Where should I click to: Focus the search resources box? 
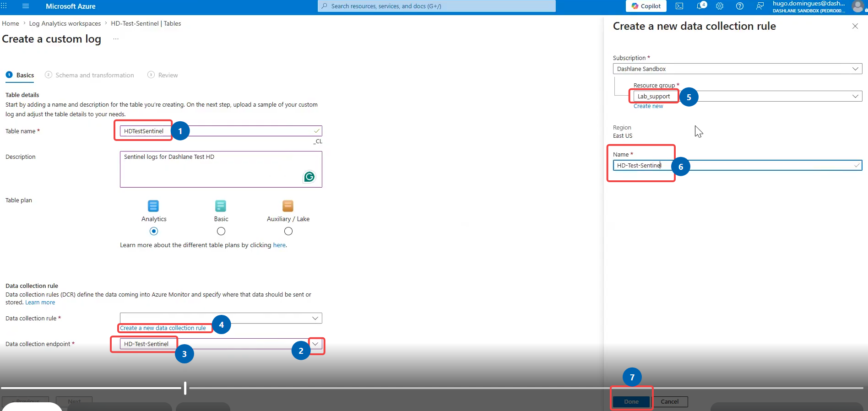point(437,6)
